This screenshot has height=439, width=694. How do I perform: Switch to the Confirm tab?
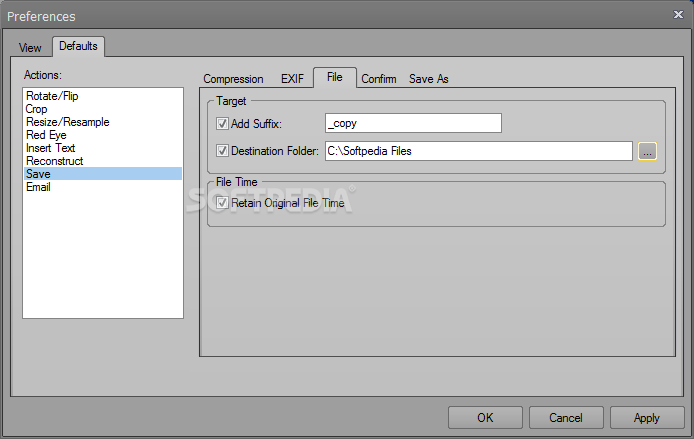[x=378, y=79]
